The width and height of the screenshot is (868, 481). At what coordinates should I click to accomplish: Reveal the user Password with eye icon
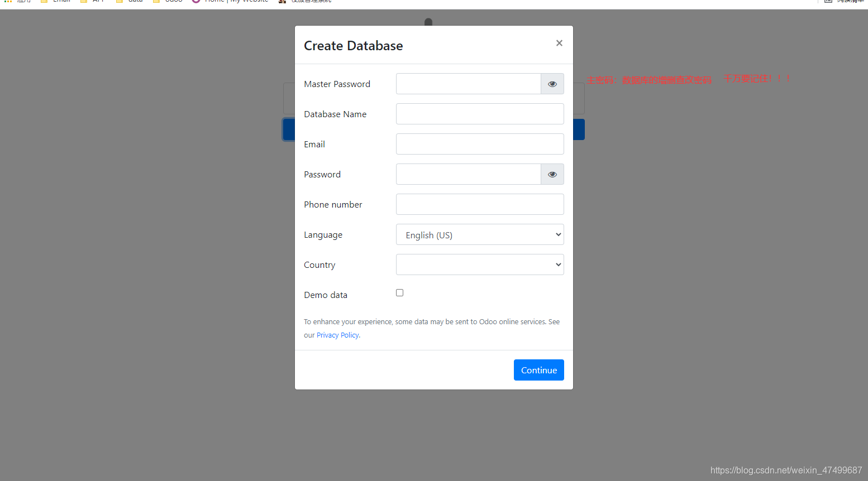click(x=552, y=174)
